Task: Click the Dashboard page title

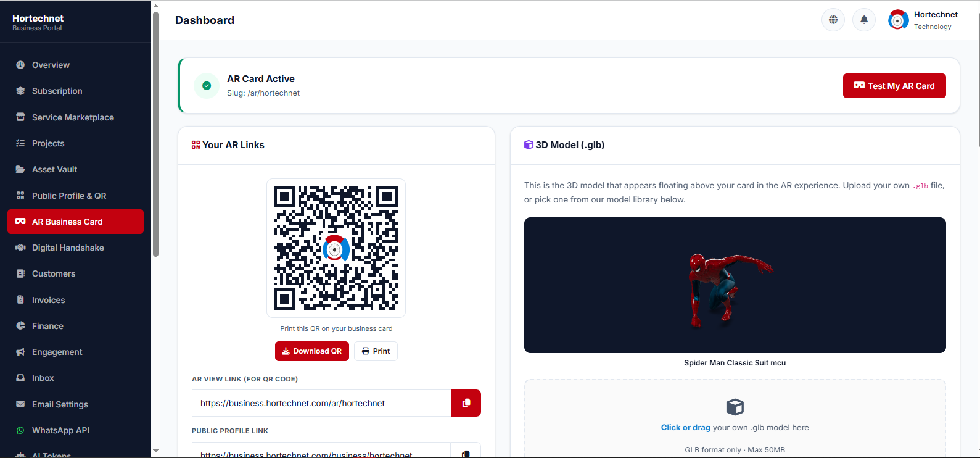Action: pos(205,20)
